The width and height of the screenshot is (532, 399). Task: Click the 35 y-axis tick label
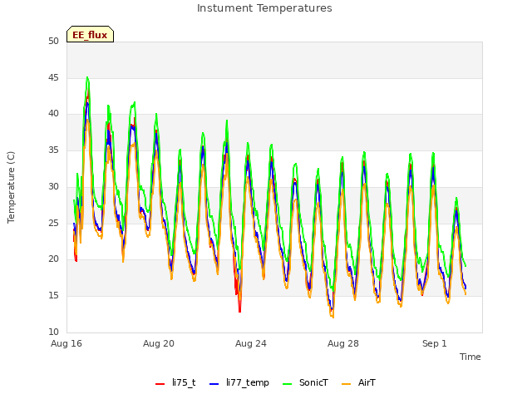pos(53,150)
